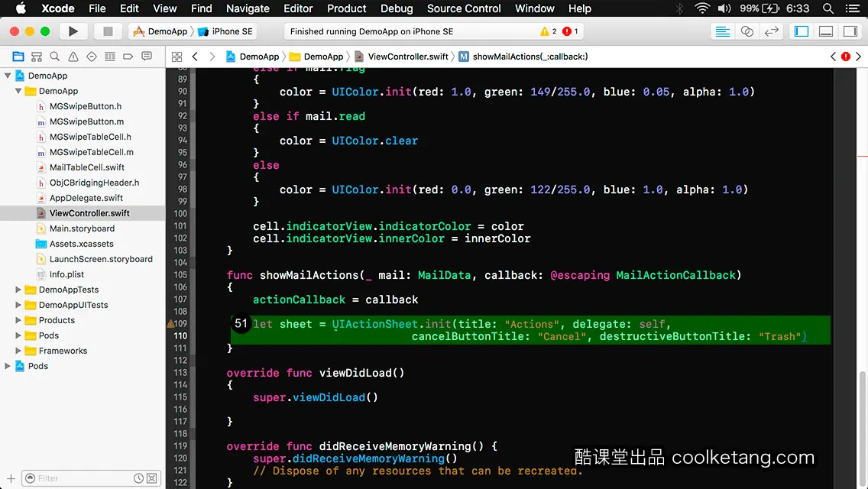The width and height of the screenshot is (868, 489).
Task: Run the DemoApp build
Action: [73, 31]
